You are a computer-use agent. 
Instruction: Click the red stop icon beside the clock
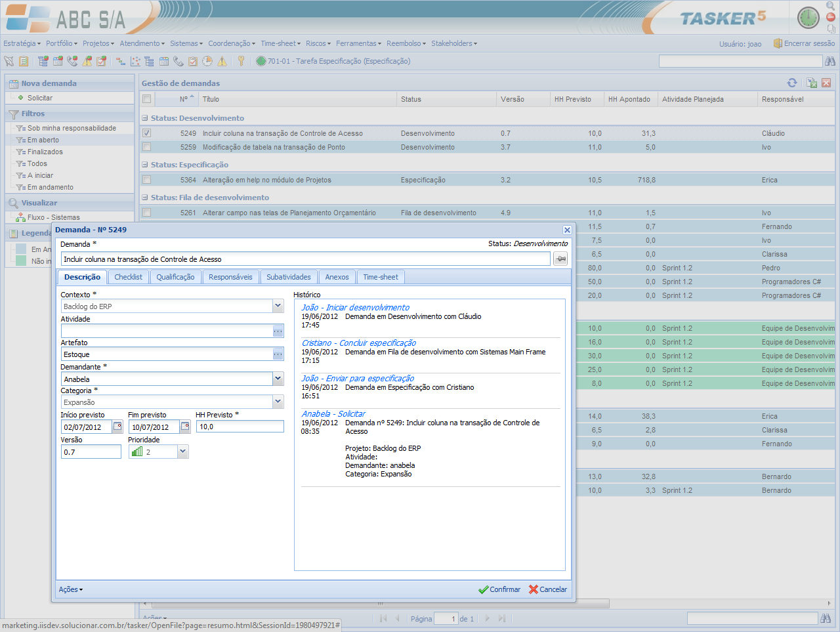click(831, 17)
